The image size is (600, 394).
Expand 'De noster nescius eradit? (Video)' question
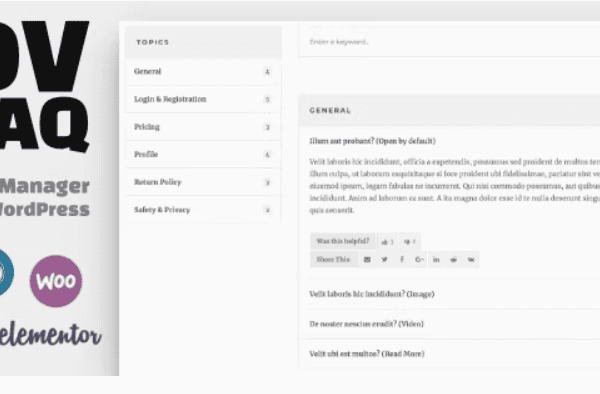[366, 324]
